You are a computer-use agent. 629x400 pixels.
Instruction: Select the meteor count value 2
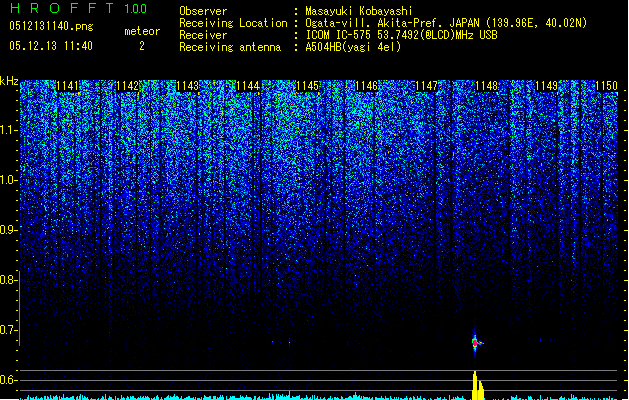(142, 46)
